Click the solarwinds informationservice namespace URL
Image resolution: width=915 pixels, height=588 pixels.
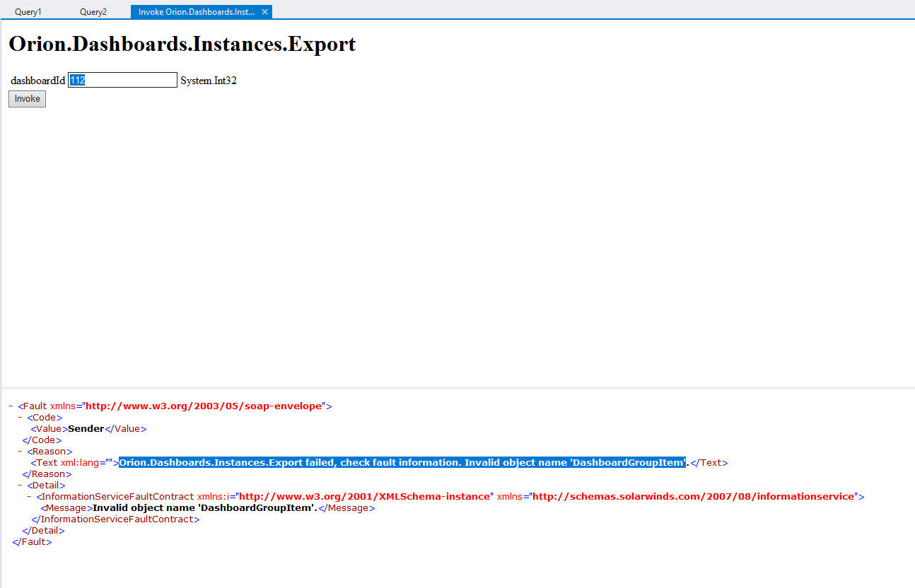click(694, 497)
